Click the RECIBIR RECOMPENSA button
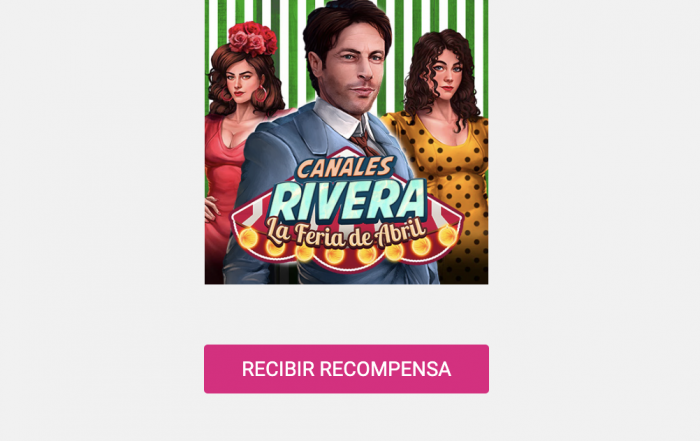The height and width of the screenshot is (441, 700). (x=346, y=369)
